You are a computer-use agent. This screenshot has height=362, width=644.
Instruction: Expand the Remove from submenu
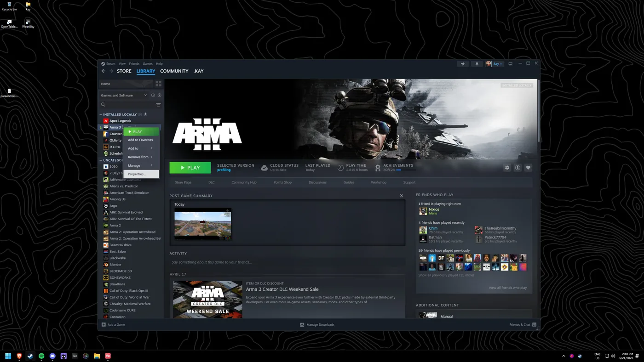141,157
